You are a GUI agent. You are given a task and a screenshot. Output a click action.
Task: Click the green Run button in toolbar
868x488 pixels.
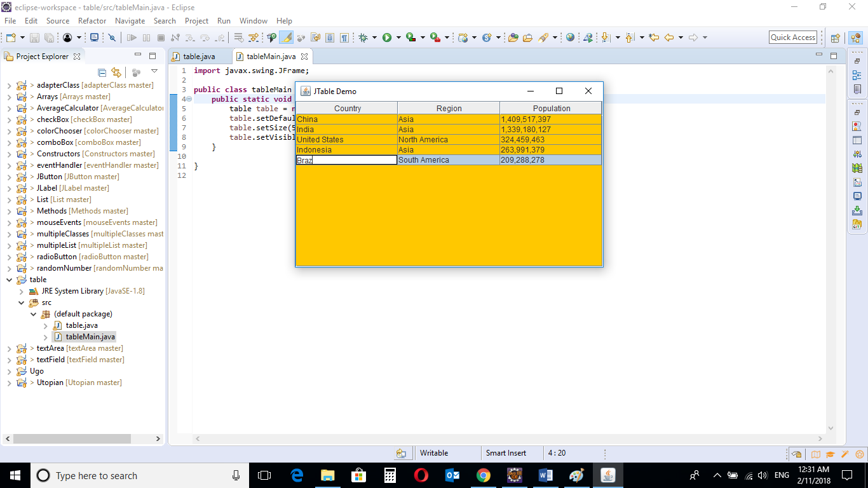click(x=386, y=37)
